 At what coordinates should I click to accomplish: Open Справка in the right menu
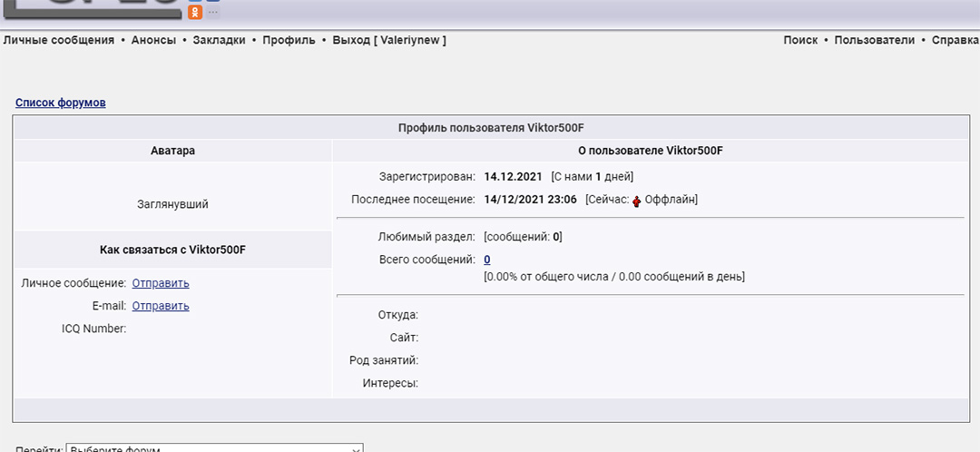point(955,40)
